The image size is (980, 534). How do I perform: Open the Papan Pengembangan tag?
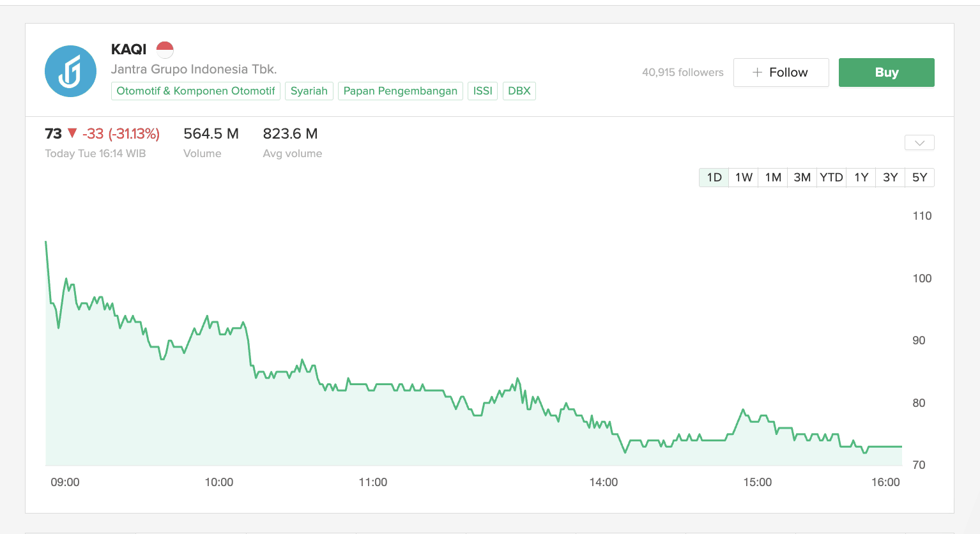(x=401, y=91)
